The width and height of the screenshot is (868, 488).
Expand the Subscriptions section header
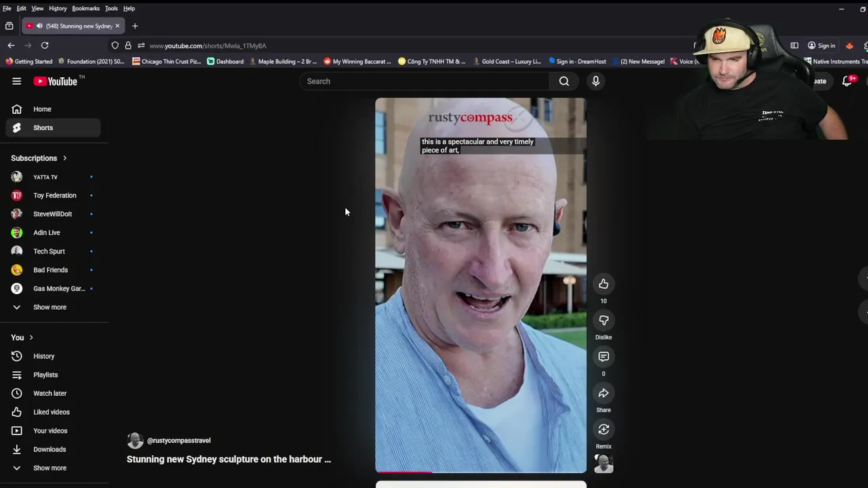[39, 158]
